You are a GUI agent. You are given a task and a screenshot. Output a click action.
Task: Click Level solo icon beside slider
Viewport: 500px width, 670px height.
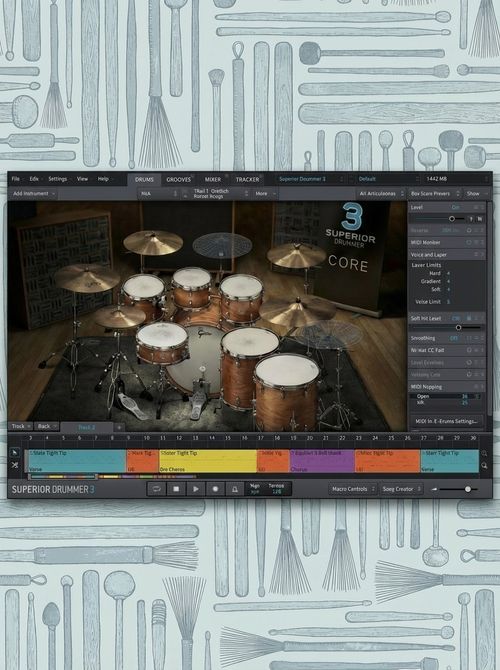(472, 219)
